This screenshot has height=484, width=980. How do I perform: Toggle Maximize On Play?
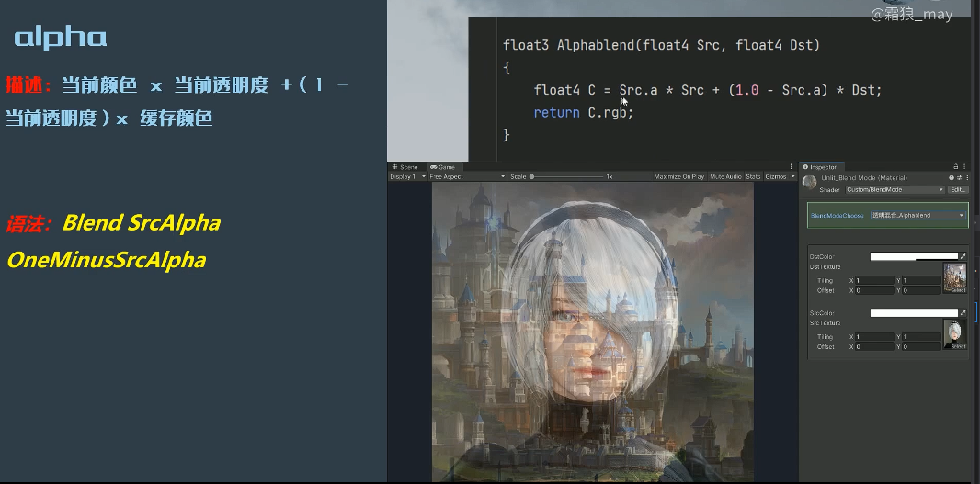678,176
